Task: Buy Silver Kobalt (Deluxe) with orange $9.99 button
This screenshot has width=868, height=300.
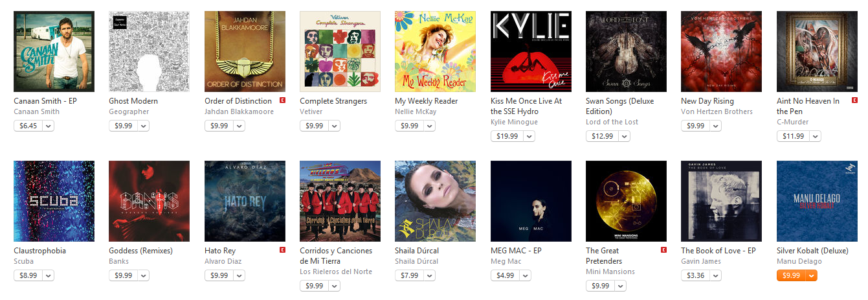Action: click(x=791, y=275)
